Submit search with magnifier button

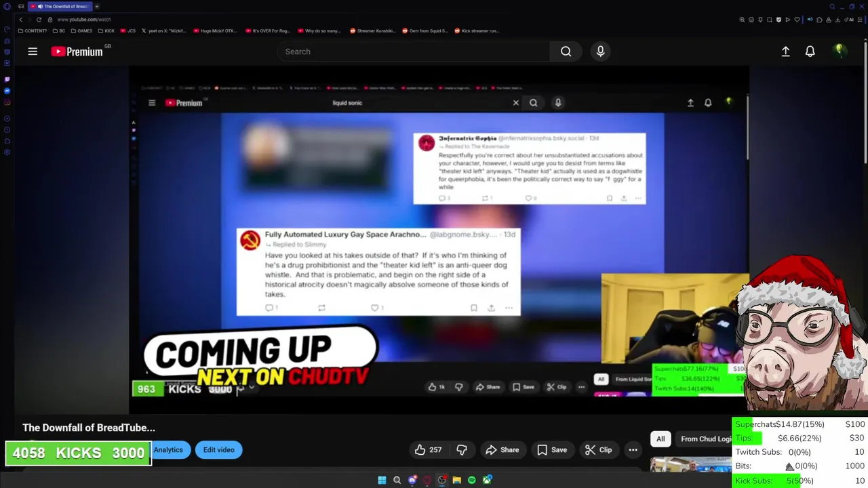(566, 52)
